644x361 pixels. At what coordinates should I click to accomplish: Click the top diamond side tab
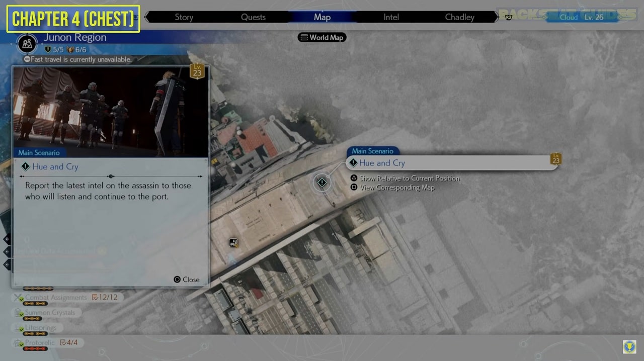[7, 239]
